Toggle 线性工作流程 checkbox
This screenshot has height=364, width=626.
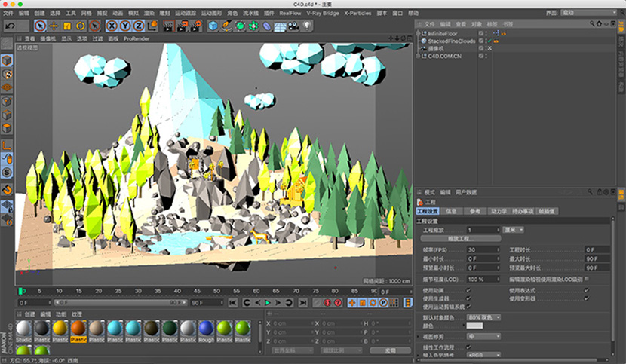(468, 347)
